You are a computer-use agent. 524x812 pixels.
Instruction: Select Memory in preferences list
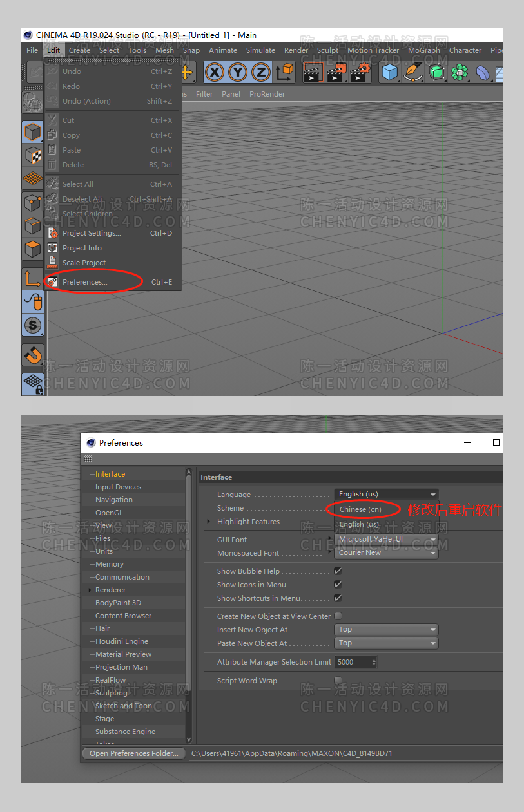point(110,564)
